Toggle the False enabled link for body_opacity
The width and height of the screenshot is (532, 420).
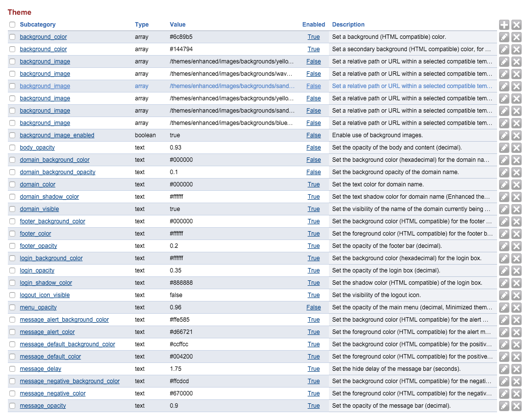click(x=314, y=147)
